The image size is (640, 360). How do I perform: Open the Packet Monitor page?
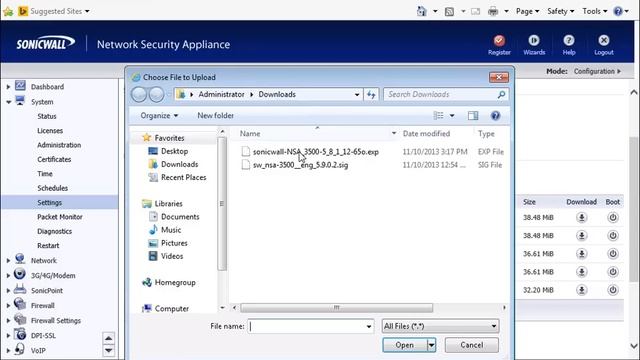coord(60,217)
